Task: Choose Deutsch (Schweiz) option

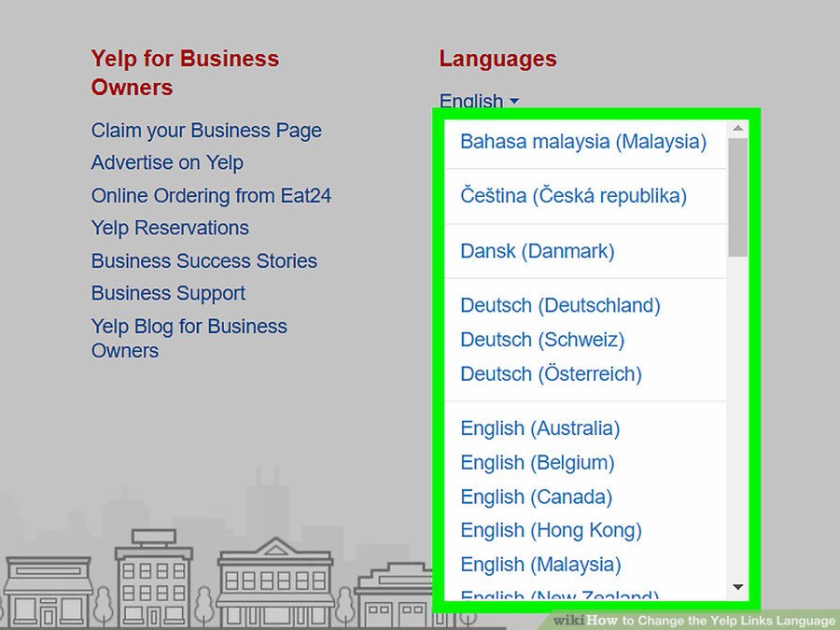Action: (x=542, y=340)
